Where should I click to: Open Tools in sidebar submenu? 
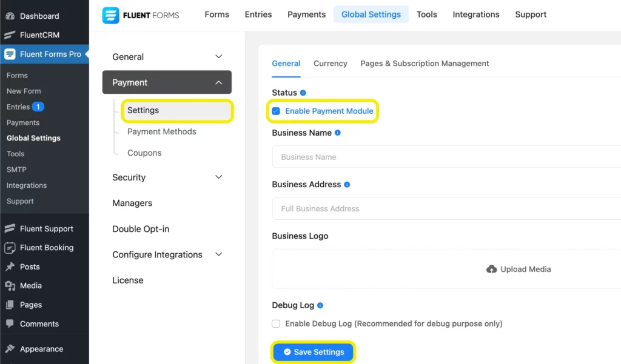(15, 154)
